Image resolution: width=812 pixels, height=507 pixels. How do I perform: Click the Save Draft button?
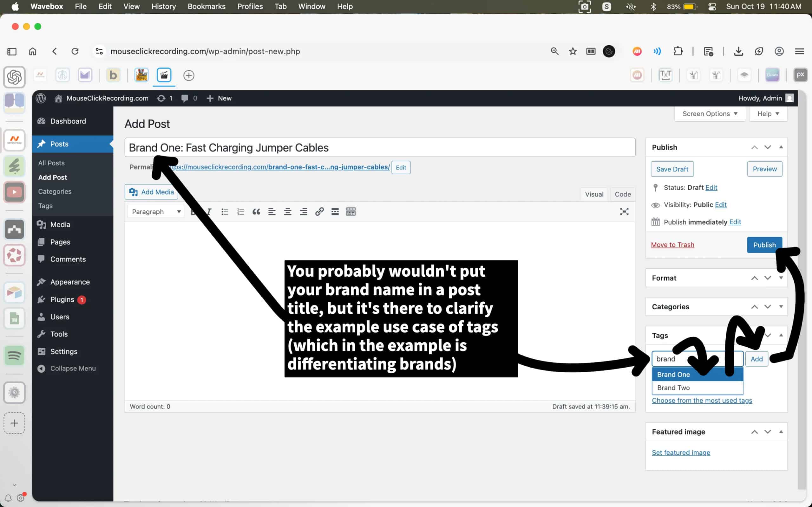coord(672,169)
